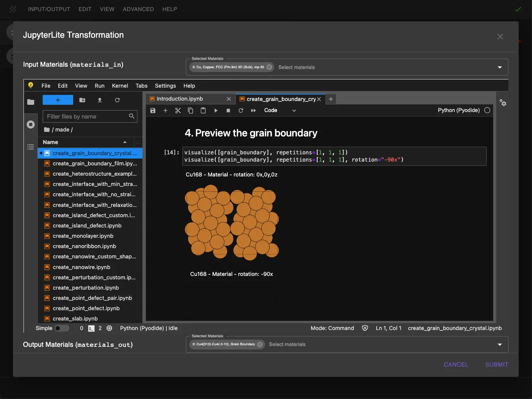Reverse the Name column sort order

(x=125, y=142)
